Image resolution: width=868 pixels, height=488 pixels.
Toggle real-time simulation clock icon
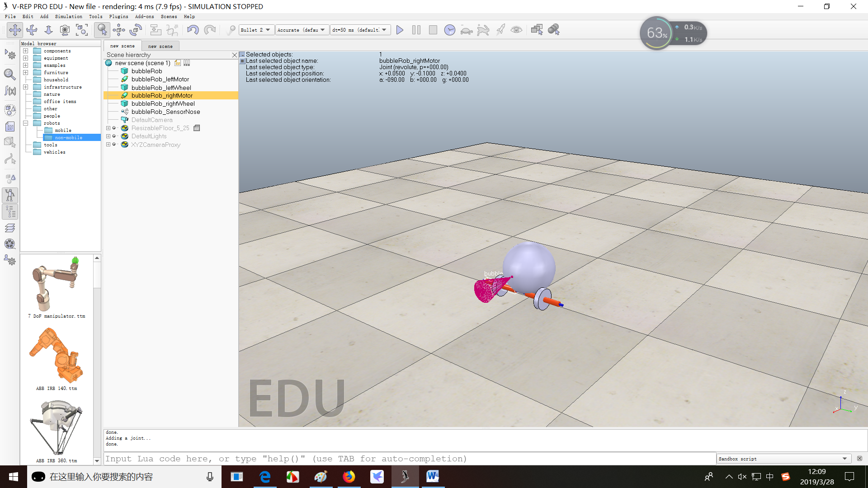(x=449, y=30)
